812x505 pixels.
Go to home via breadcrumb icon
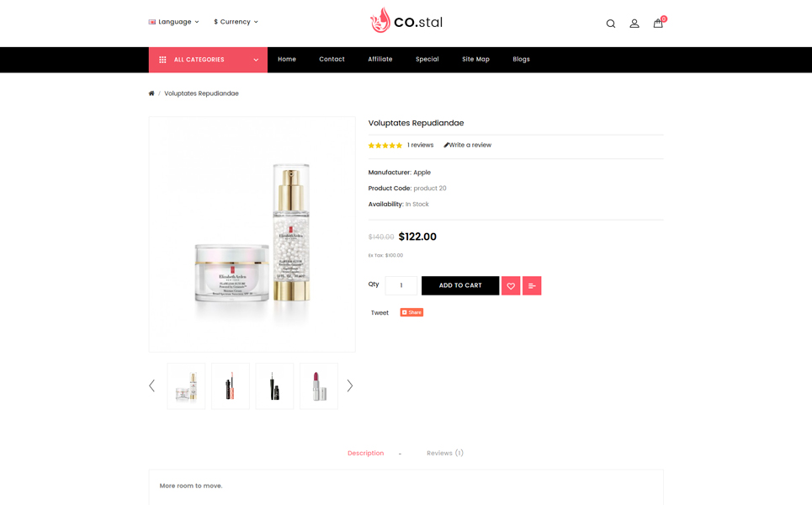click(x=151, y=93)
